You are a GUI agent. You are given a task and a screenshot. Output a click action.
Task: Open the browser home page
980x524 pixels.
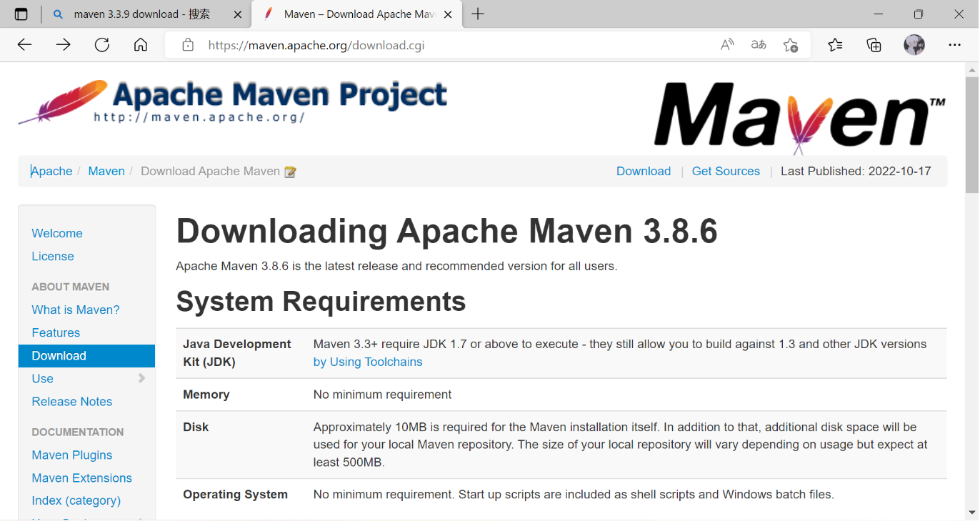point(141,45)
